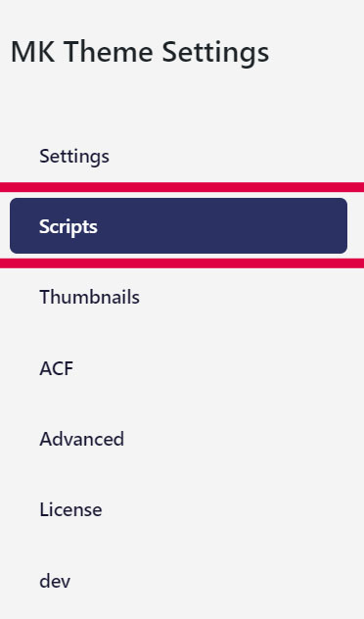Viewport: 364px width, 619px height.
Task: Pick the License entry above dev
Action: coord(178,509)
